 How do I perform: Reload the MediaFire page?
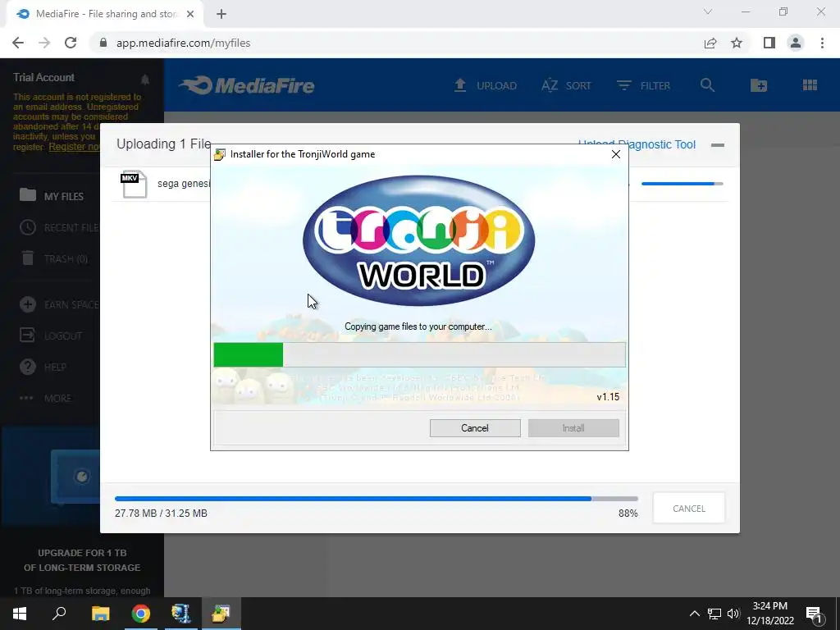(71, 43)
